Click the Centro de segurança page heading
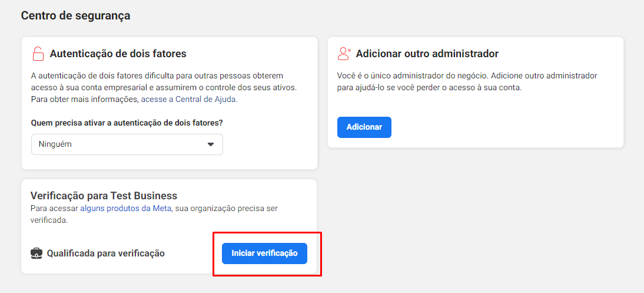Screen dimensions: 644x293 (75, 16)
